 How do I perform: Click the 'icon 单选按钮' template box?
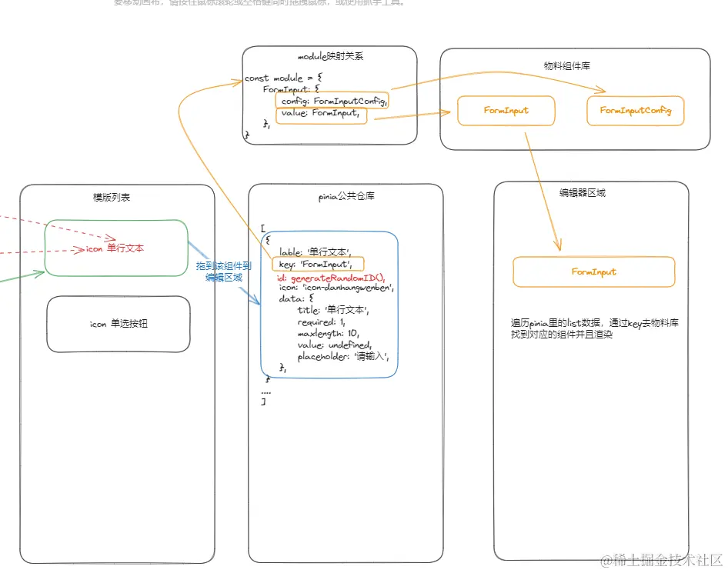pyautogui.click(x=119, y=324)
